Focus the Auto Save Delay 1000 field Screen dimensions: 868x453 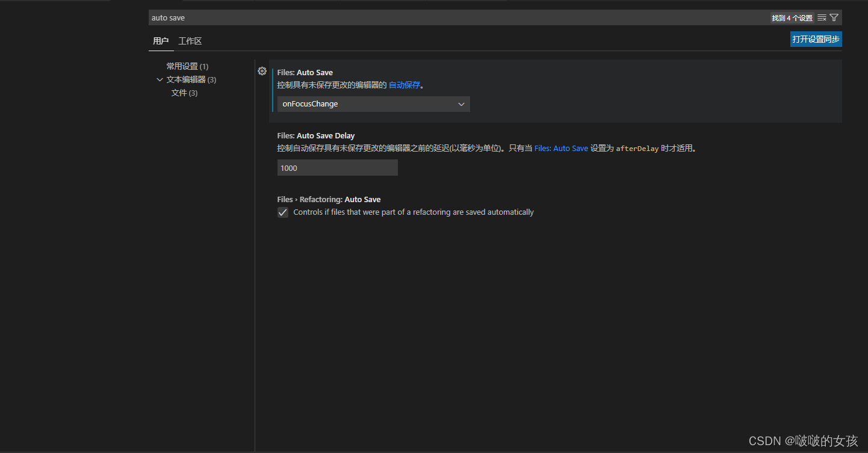pos(338,168)
